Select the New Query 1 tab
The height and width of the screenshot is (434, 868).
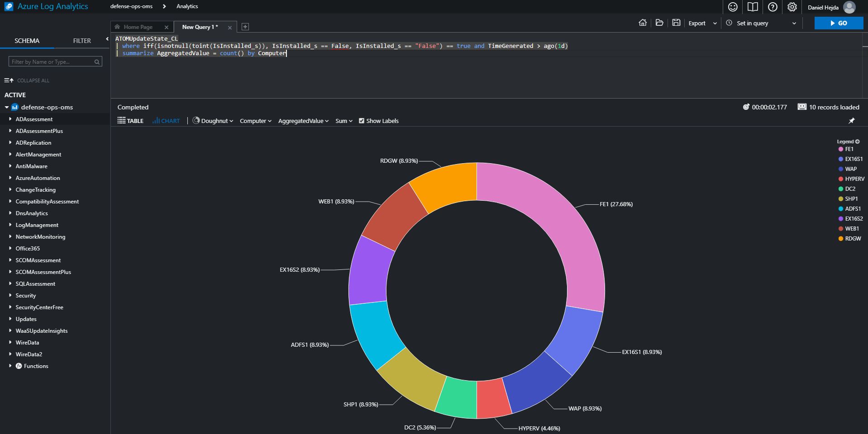coord(200,27)
